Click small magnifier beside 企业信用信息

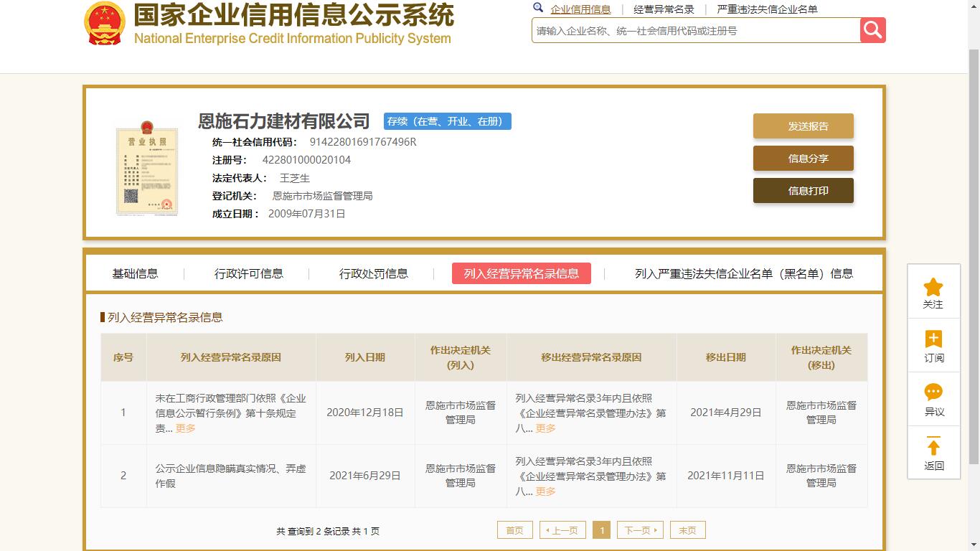coord(538,8)
